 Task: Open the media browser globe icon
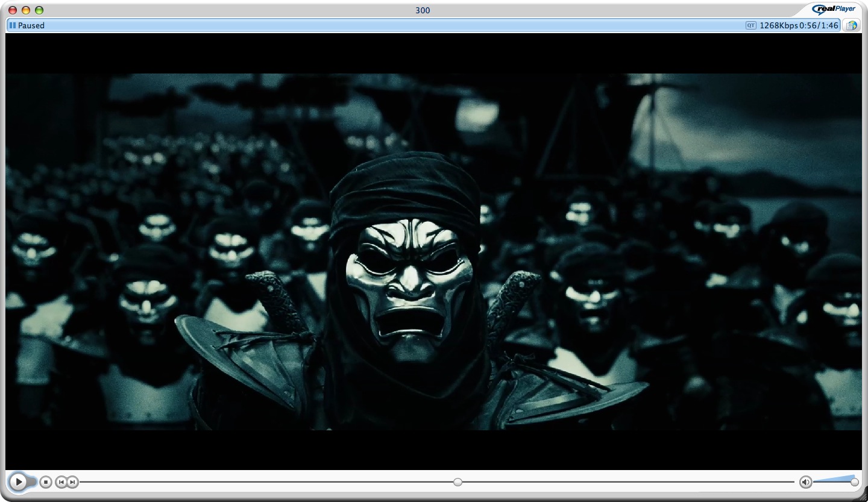pos(851,25)
